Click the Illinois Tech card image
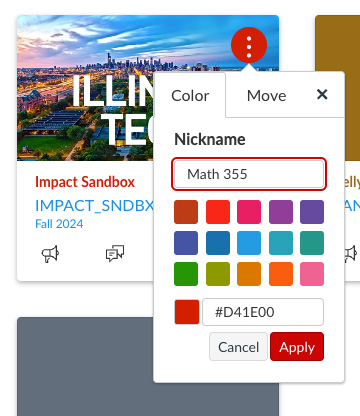 pos(86,88)
